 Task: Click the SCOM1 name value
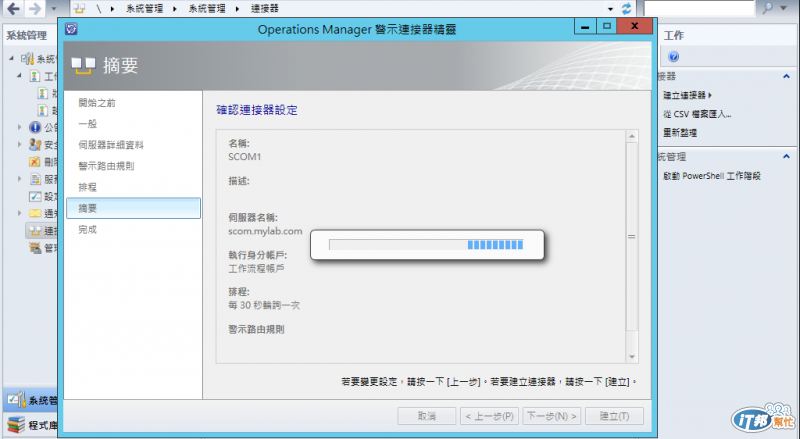click(x=244, y=157)
